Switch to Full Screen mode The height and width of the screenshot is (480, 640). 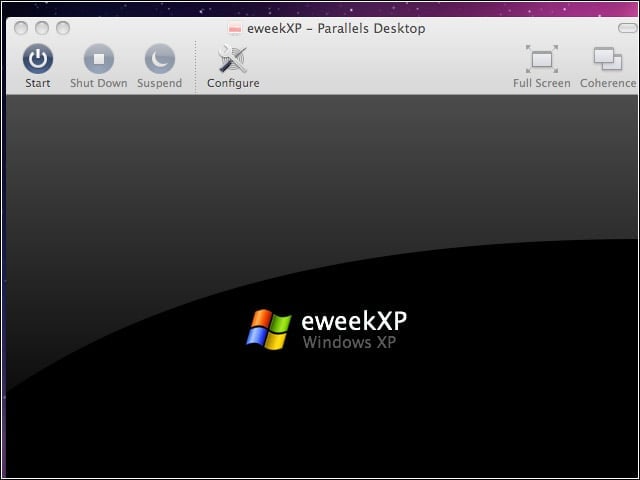[x=542, y=59]
